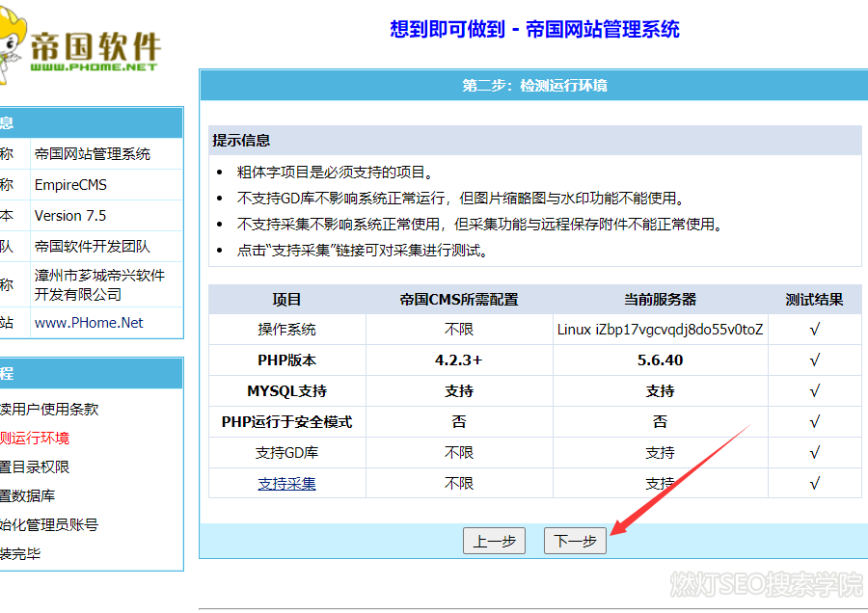Select the 目录权限 install step
This screenshot has height=613, width=868.
35,466
